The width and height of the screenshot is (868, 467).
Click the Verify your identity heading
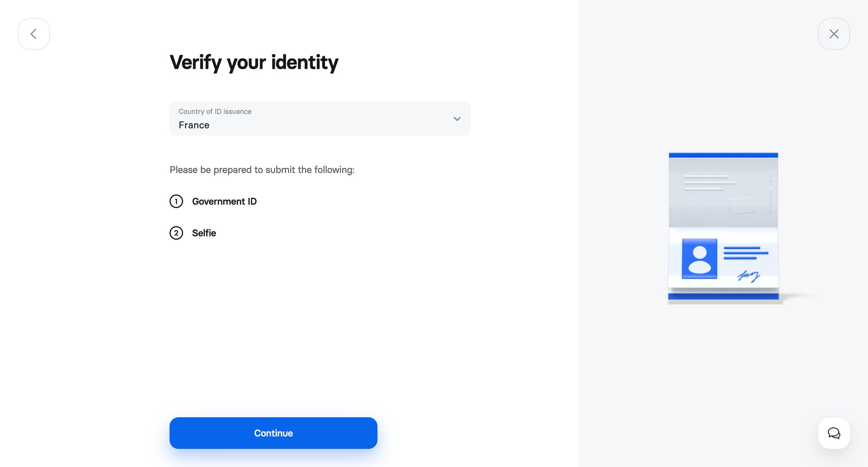[x=254, y=62]
